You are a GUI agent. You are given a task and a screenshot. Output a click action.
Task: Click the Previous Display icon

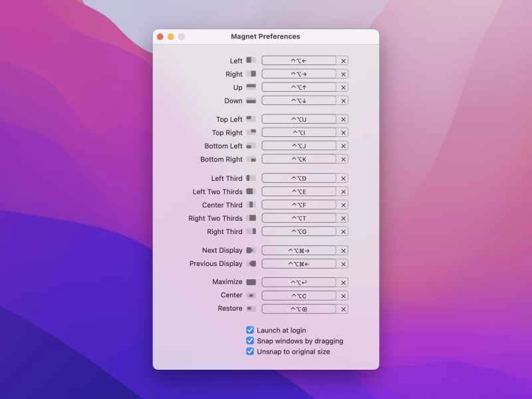click(x=252, y=263)
